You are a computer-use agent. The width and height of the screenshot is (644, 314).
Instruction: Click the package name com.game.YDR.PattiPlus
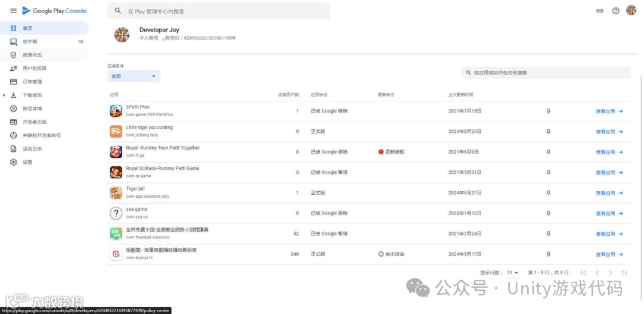[x=150, y=114]
